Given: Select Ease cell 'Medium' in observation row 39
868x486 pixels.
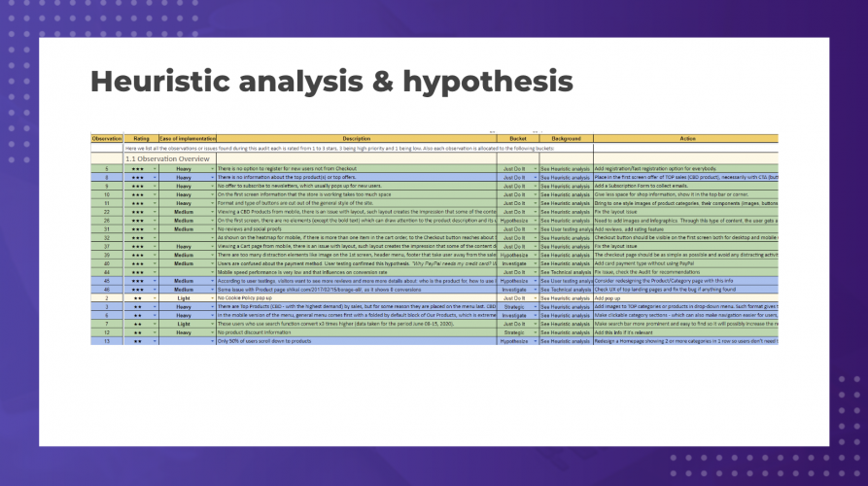Looking at the screenshot, I should (x=187, y=256).
